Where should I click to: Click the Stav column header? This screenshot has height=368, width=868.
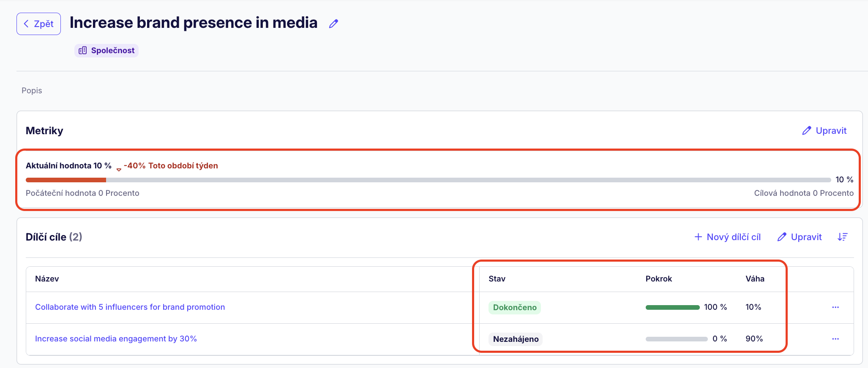point(497,279)
